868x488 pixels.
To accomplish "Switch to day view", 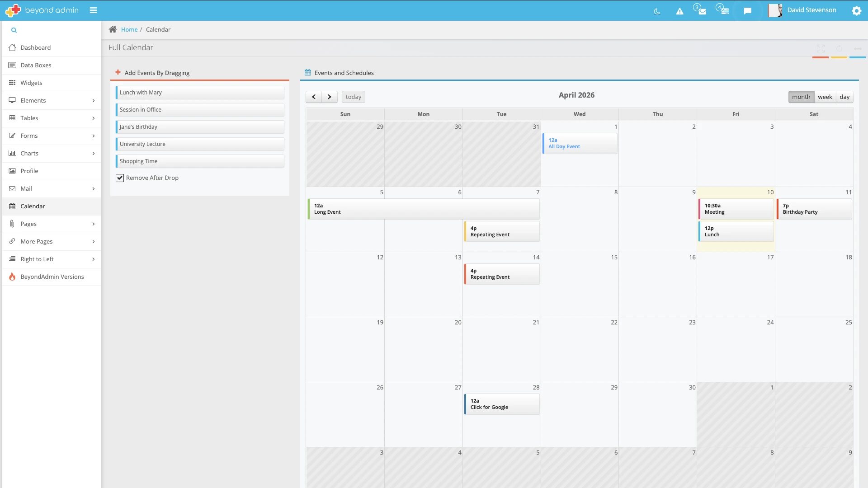I will click(x=844, y=97).
